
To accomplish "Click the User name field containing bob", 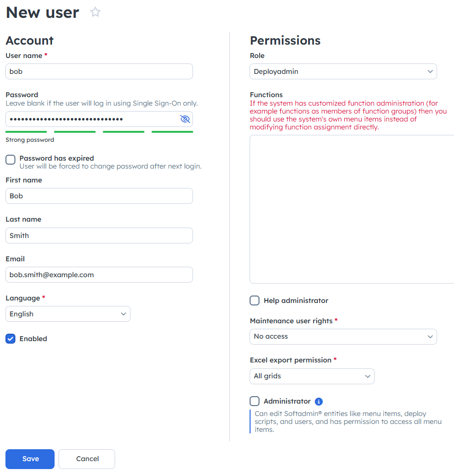I will 99,71.
